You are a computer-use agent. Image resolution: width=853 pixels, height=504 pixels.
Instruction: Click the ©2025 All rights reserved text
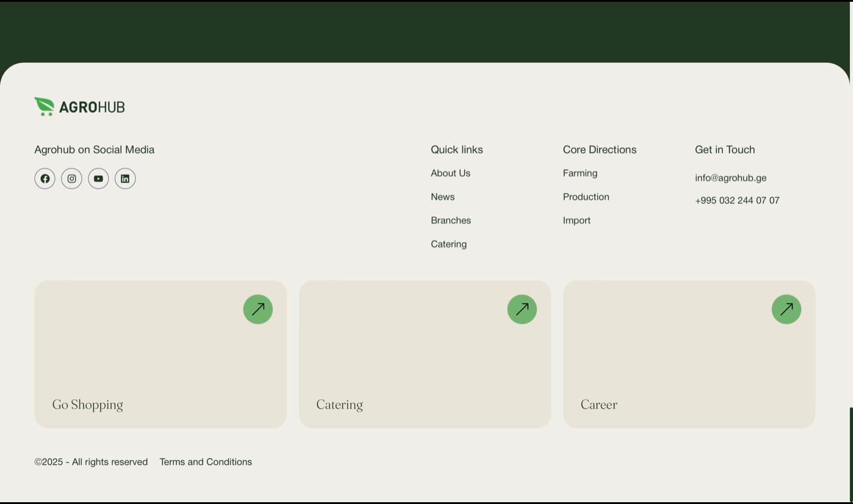91,462
